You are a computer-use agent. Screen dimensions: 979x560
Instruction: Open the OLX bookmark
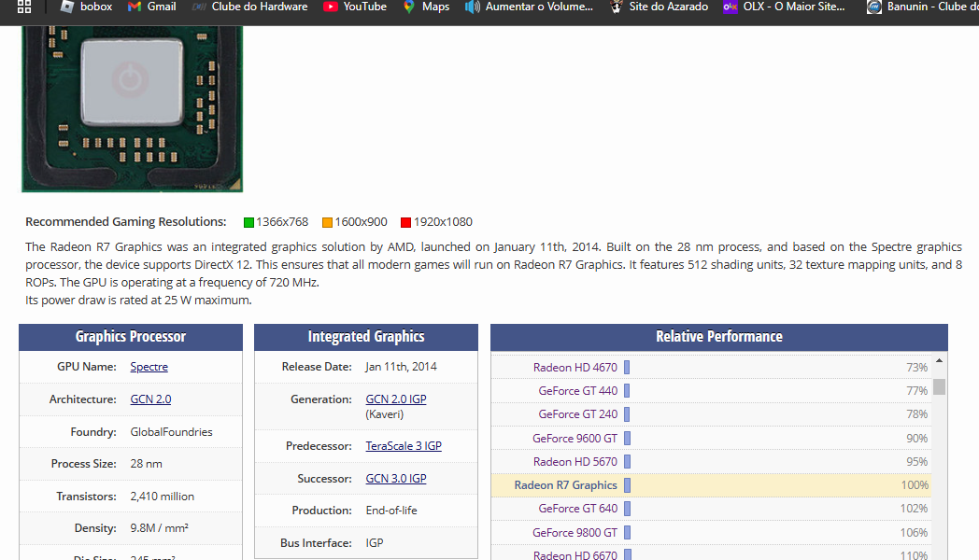click(x=784, y=7)
